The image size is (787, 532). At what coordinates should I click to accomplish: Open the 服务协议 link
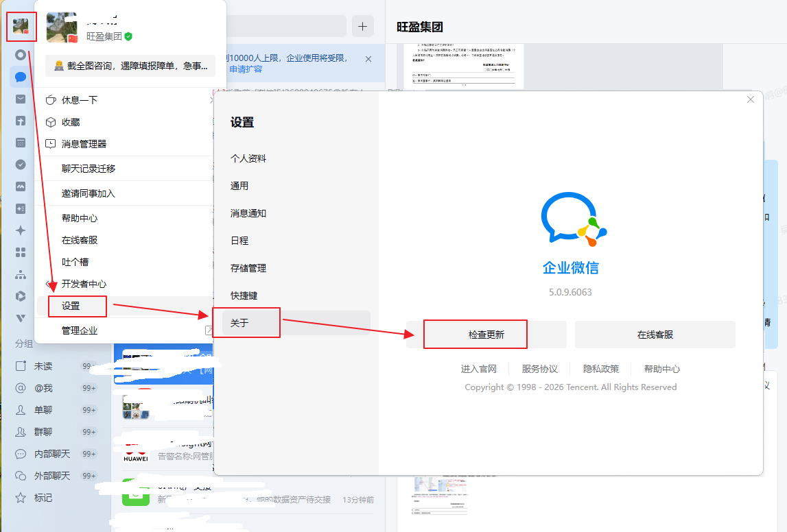coord(539,369)
